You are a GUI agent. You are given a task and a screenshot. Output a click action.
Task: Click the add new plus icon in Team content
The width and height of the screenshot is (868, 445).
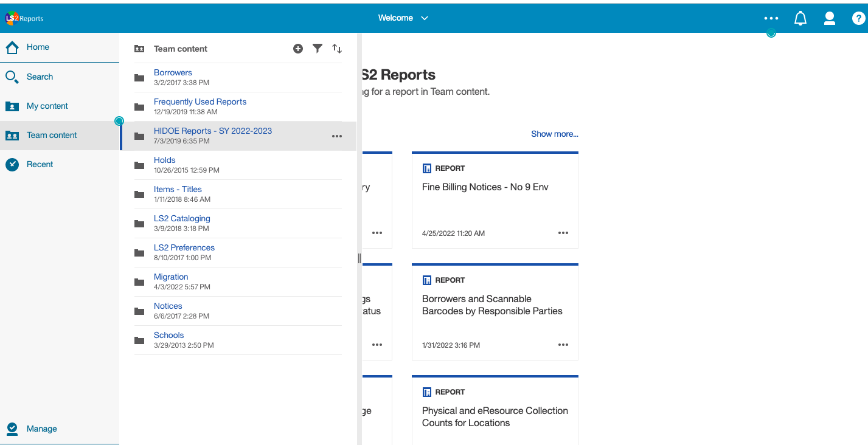pyautogui.click(x=298, y=49)
